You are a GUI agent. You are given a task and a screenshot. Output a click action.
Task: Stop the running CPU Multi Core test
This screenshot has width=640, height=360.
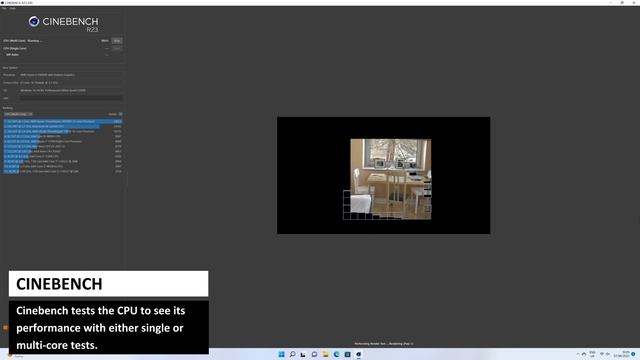click(117, 41)
